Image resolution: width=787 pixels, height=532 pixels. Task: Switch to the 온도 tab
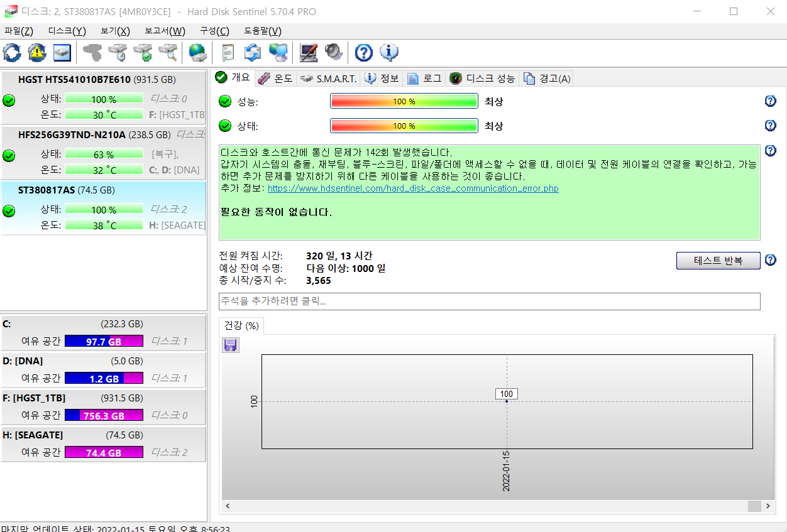pyautogui.click(x=275, y=79)
